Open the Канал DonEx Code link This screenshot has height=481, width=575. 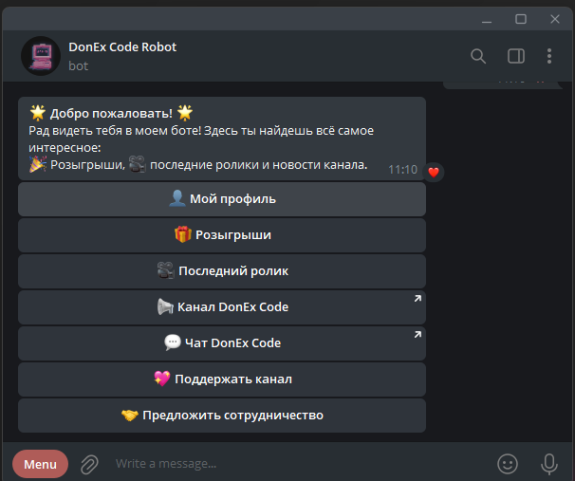pyautogui.click(x=222, y=307)
